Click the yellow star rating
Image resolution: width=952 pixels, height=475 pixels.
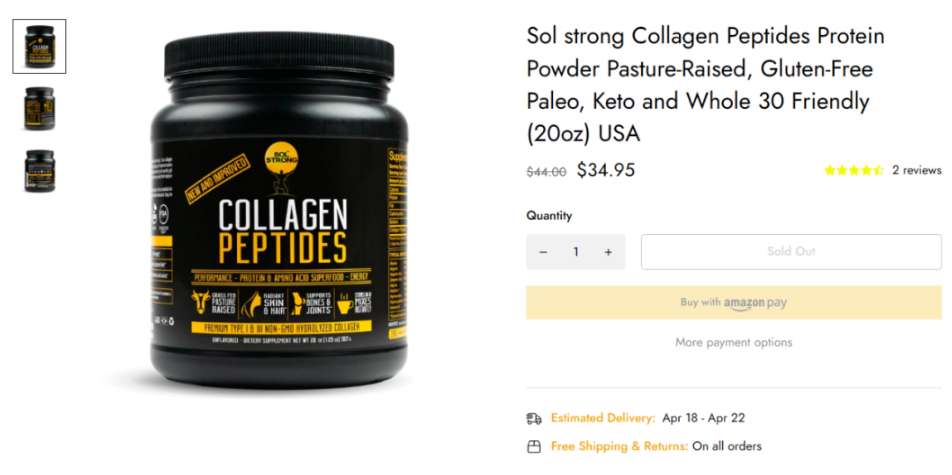853,171
